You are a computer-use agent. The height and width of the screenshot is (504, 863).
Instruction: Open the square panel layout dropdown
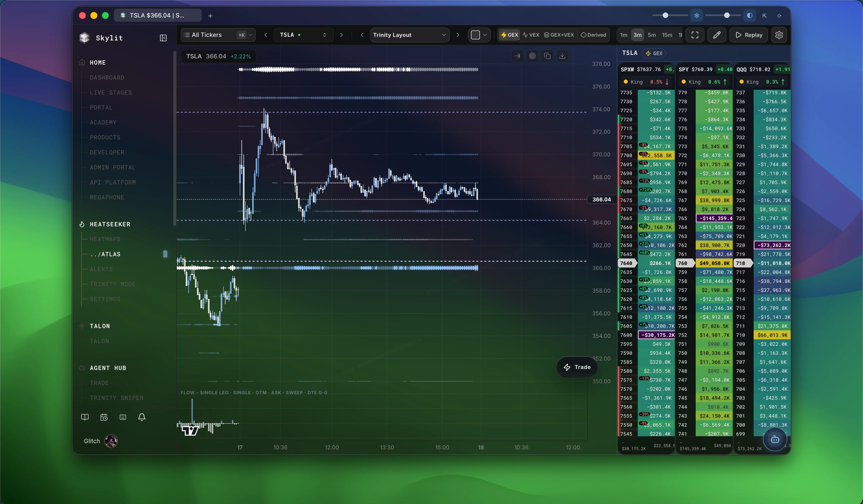[x=479, y=35]
